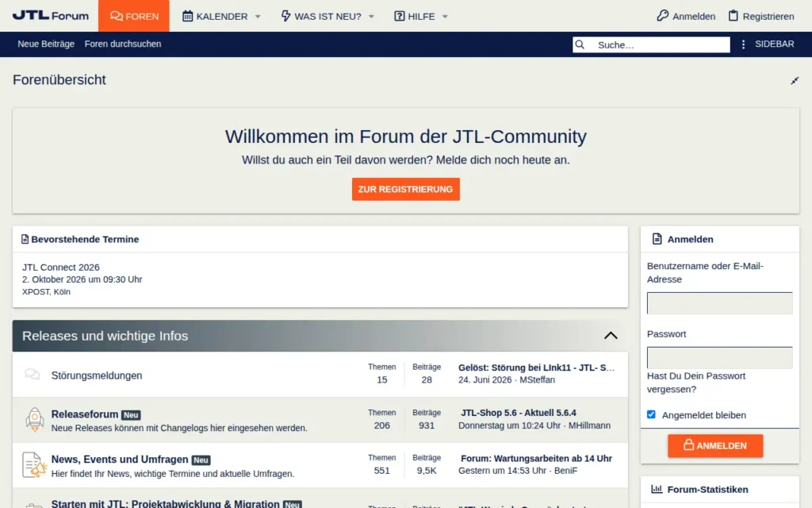Screen dimensions: 812x508
Task: Expand the Hilfe dropdown arrow
Action: click(x=445, y=17)
